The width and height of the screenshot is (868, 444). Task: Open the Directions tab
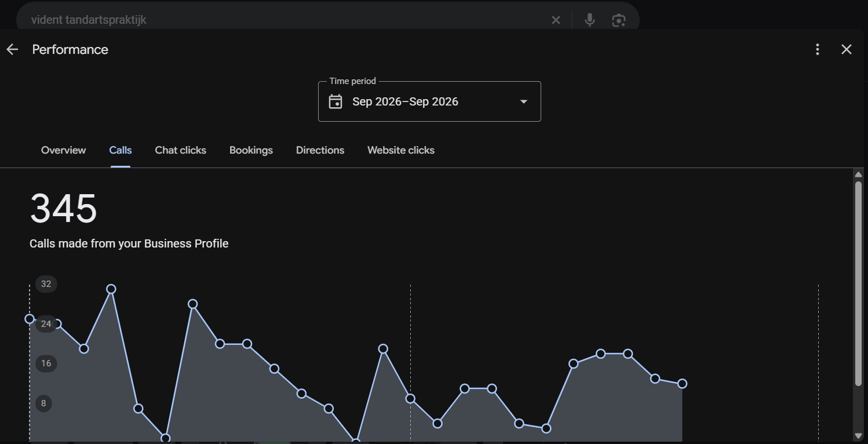(320, 150)
